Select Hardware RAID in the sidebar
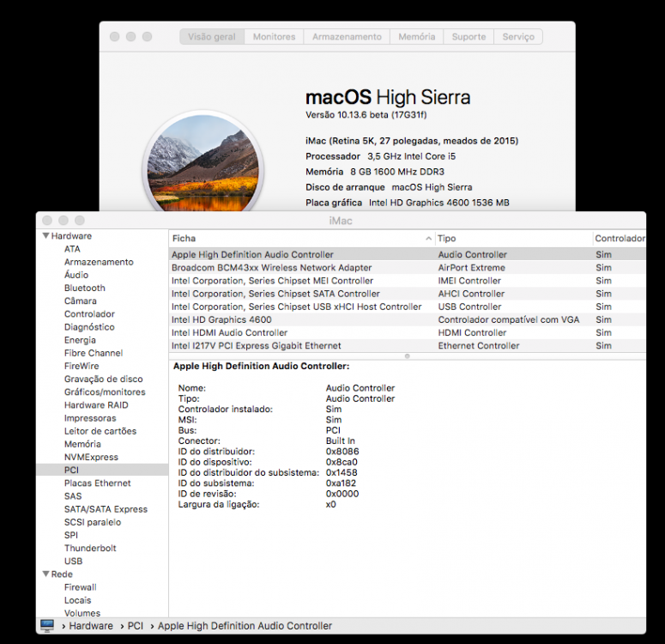 tap(96, 405)
